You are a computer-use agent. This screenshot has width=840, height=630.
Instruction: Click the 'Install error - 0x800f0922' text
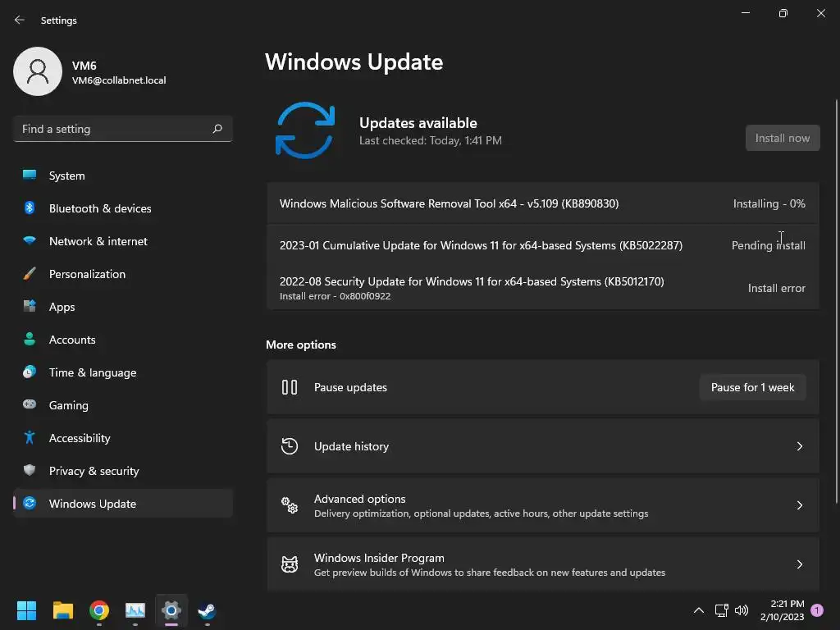click(x=335, y=295)
